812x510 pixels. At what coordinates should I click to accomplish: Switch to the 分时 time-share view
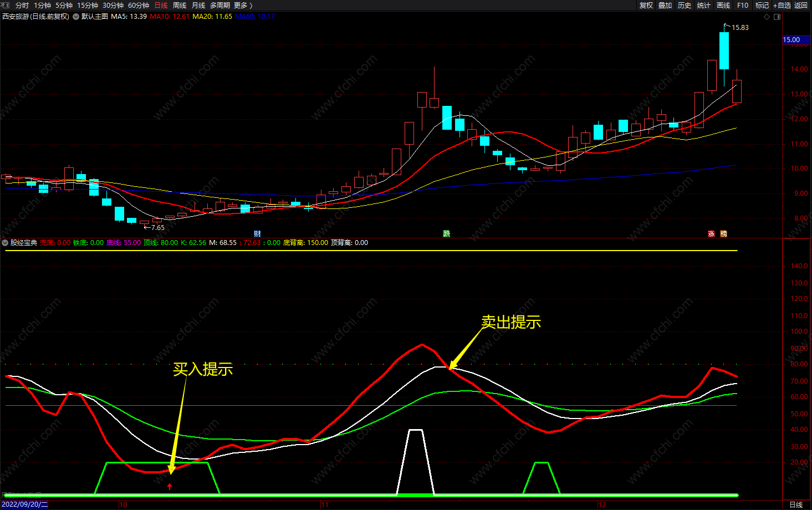coord(22,5)
